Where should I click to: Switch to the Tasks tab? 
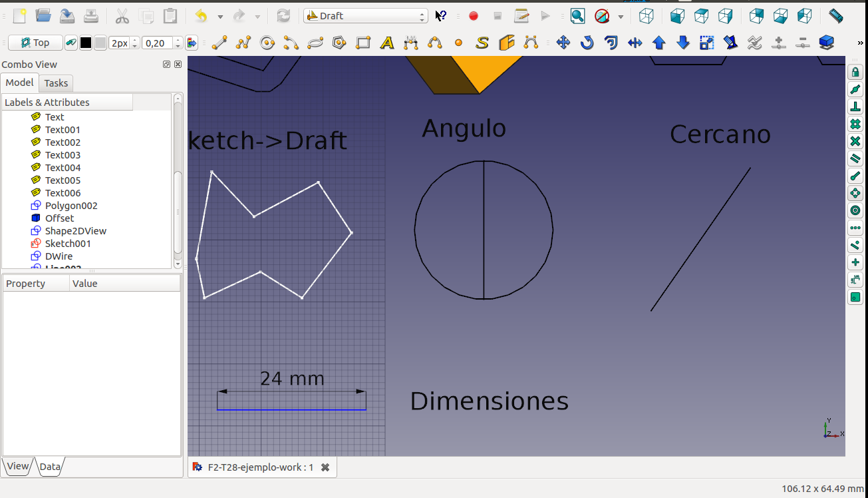[56, 83]
